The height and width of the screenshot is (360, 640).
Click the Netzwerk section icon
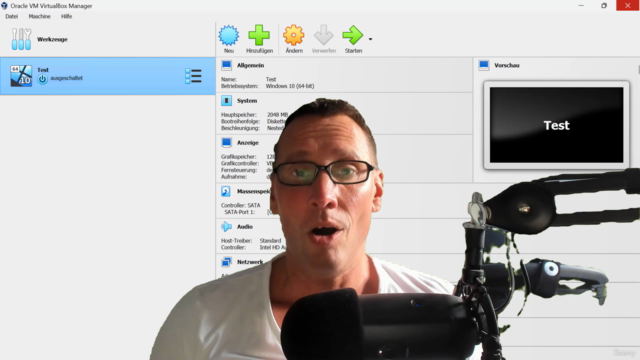click(x=226, y=262)
